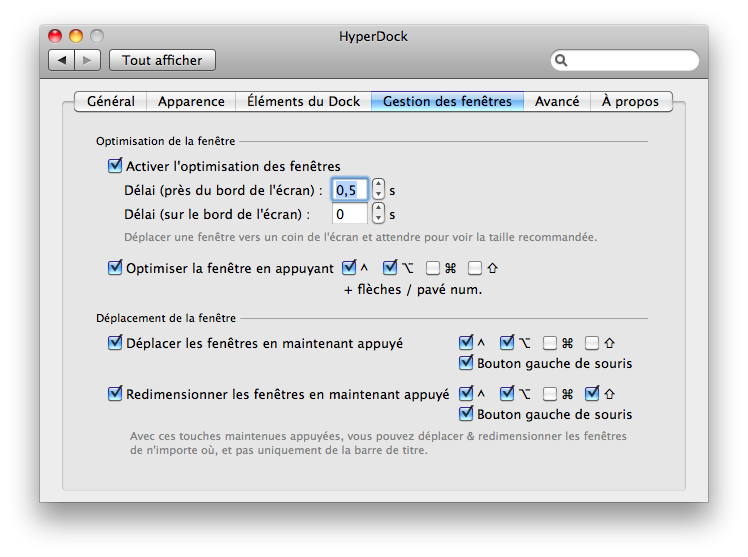The height and width of the screenshot is (557, 748).
Task: Enable Command key checkbox for Optimiser la fenêtre
Action: point(433,268)
